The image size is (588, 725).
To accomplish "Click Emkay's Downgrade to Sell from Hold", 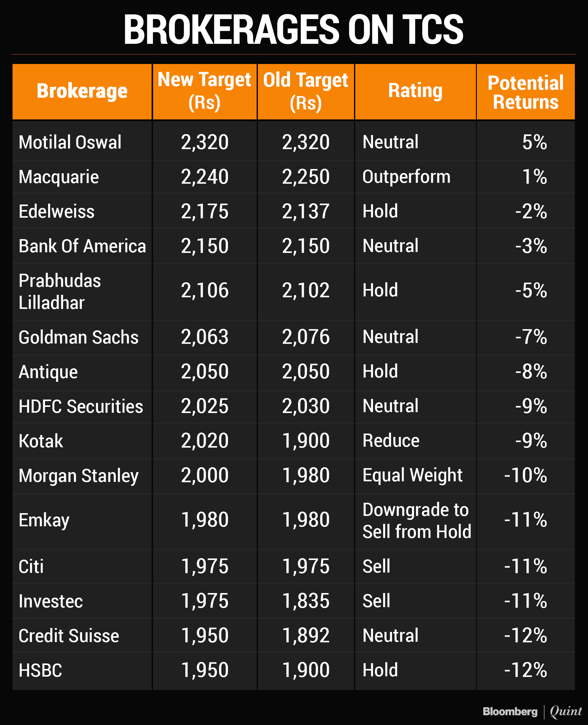I will [x=417, y=520].
